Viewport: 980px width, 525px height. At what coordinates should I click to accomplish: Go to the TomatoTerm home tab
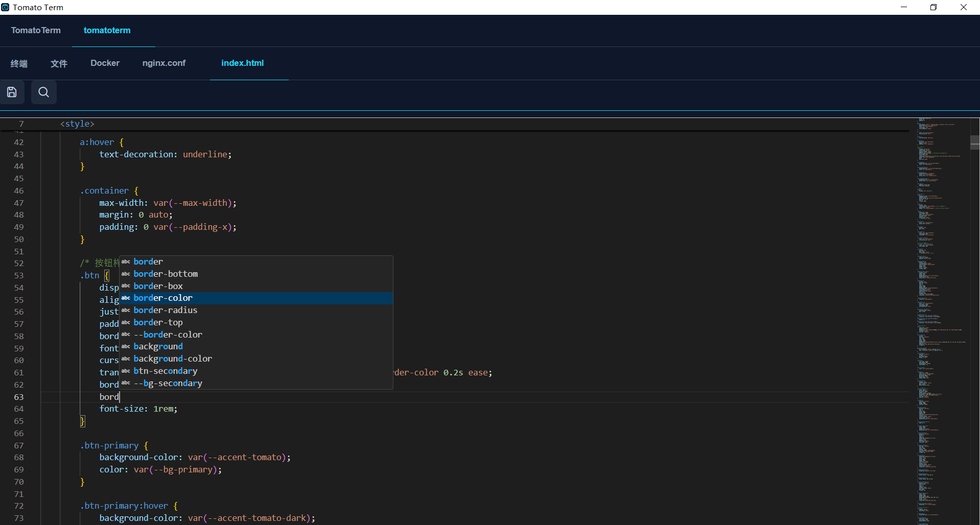[36, 31]
